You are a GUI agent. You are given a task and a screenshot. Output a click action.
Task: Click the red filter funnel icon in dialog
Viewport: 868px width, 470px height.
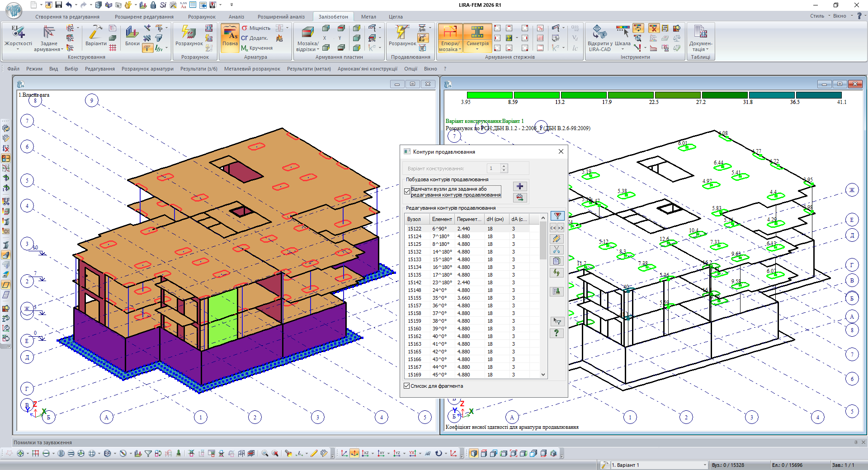tap(557, 216)
